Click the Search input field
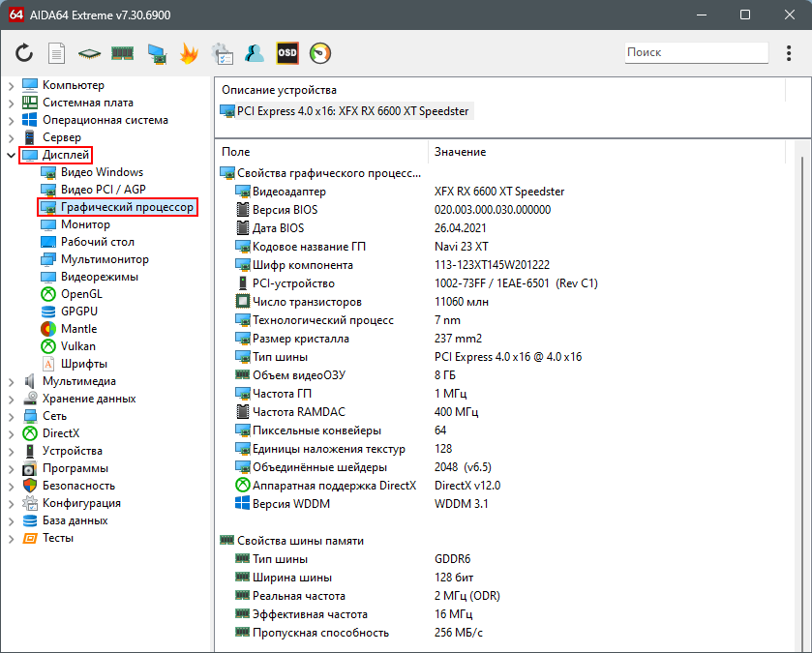The image size is (812, 653). tap(696, 52)
